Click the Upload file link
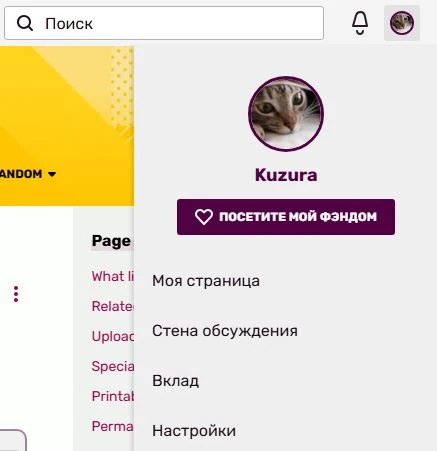 click(113, 336)
